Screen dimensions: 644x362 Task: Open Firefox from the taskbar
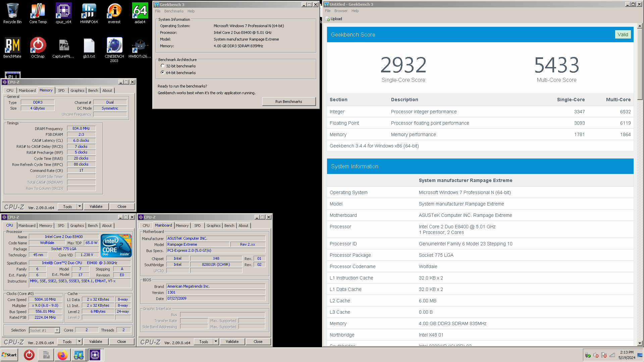pyautogui.click(x=62, y=355)
